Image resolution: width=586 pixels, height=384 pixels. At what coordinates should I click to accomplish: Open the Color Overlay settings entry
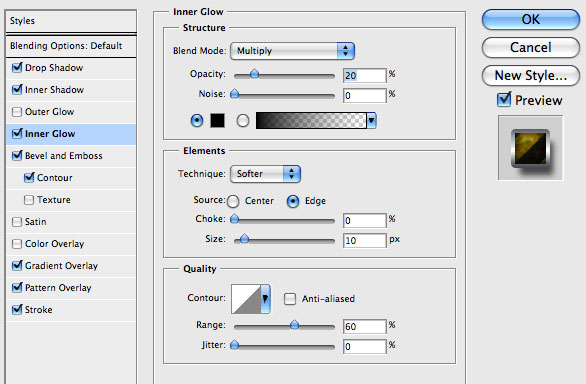[x=54, y=244]
